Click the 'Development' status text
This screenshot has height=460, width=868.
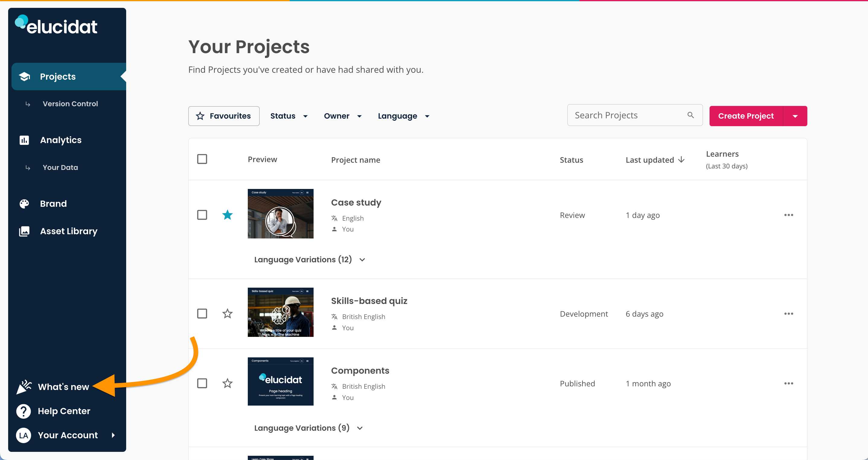(584, 314)
